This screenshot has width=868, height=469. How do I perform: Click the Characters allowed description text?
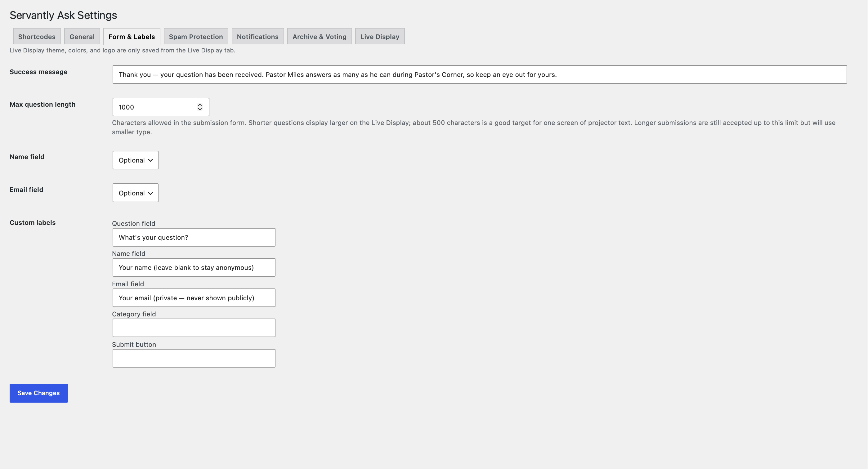(474, 127)
